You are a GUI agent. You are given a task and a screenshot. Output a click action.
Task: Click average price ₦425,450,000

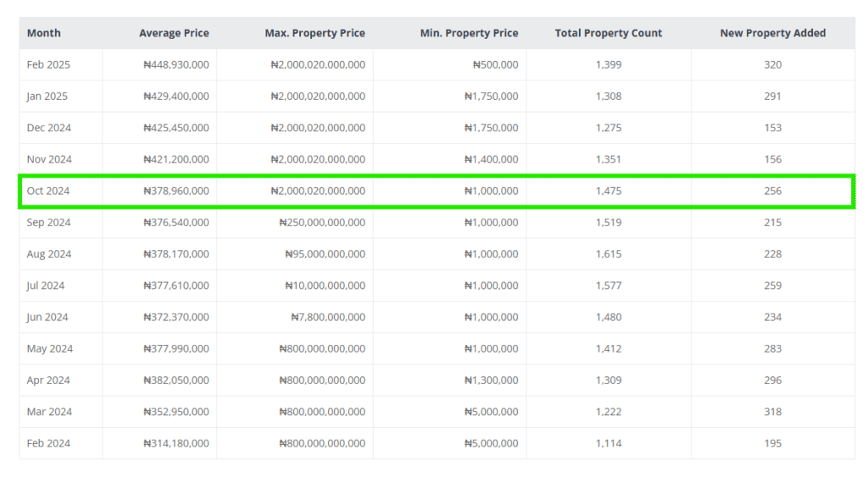pyautogui.click(x=176, y=128)
